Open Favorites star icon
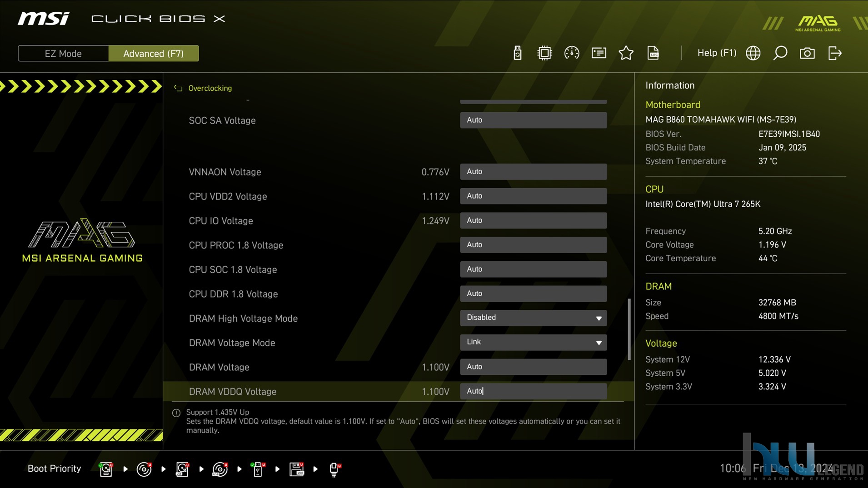The image size is (868, 488). tap(626, 53)
